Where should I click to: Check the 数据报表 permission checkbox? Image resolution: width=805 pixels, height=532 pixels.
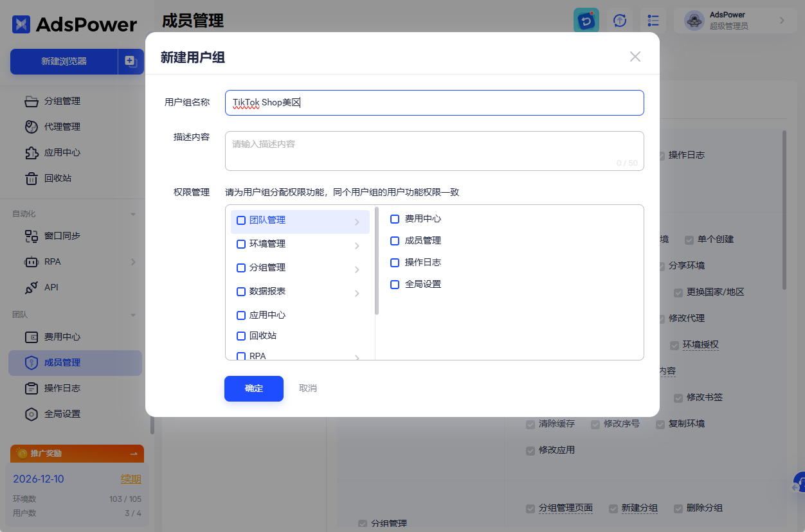tap(241, 292)
